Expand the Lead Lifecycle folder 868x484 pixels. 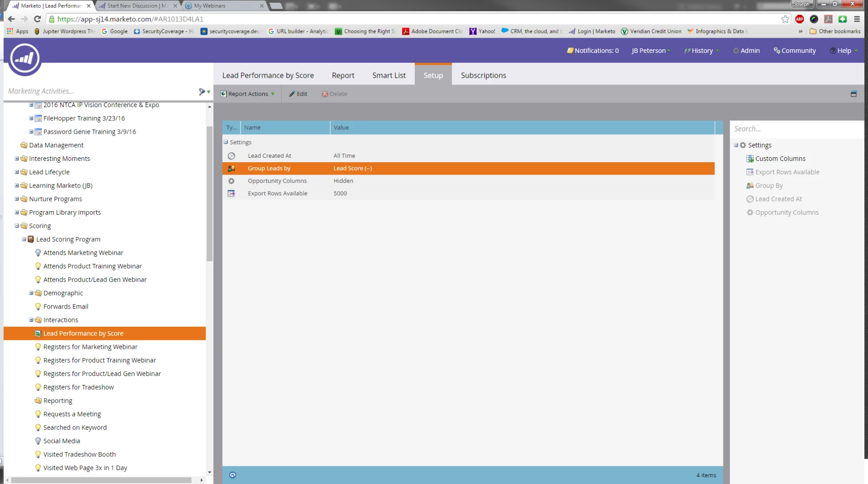click(17, 172)
